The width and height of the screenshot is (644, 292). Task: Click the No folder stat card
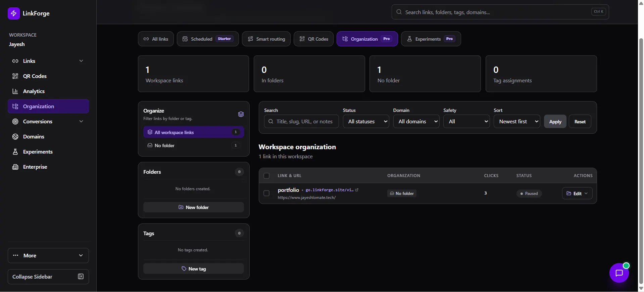(x=425, y=74)
